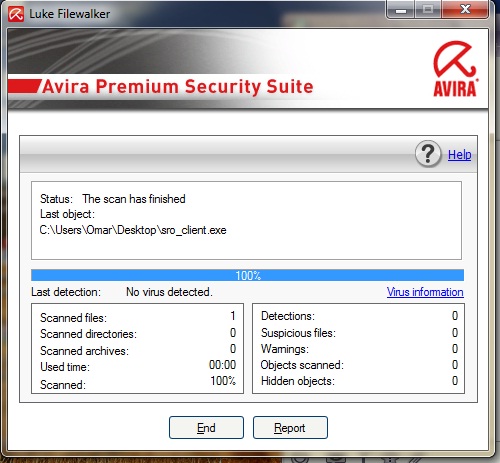The width and height of the screenshot is (500, 463).
Task: Click the 'Suspicious files:' label
Action: click(298, 333)
